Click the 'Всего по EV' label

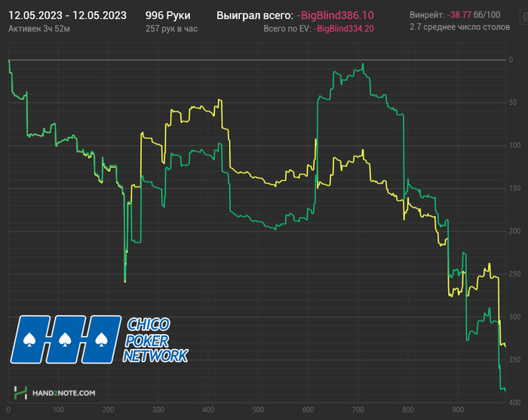click(x=287, y=29)
